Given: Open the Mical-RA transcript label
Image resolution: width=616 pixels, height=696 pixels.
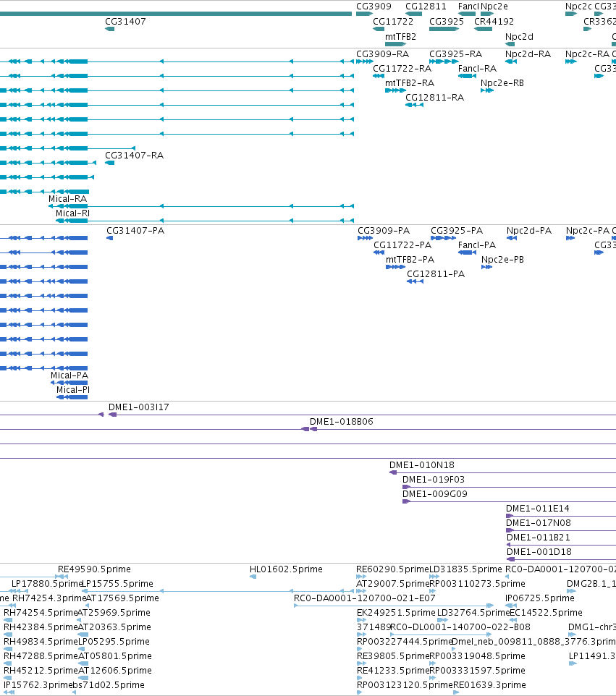Looking at the screenshot, I should (67, 199).
